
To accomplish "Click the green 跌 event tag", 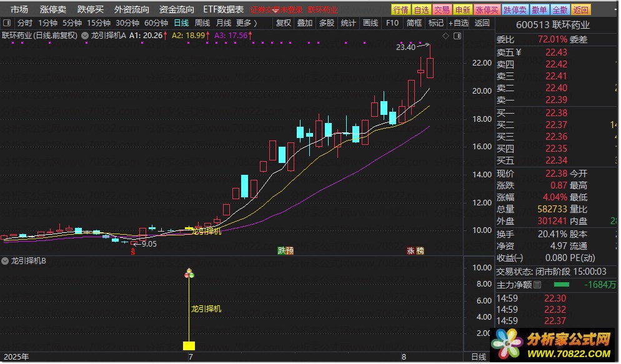I will 282,250.
